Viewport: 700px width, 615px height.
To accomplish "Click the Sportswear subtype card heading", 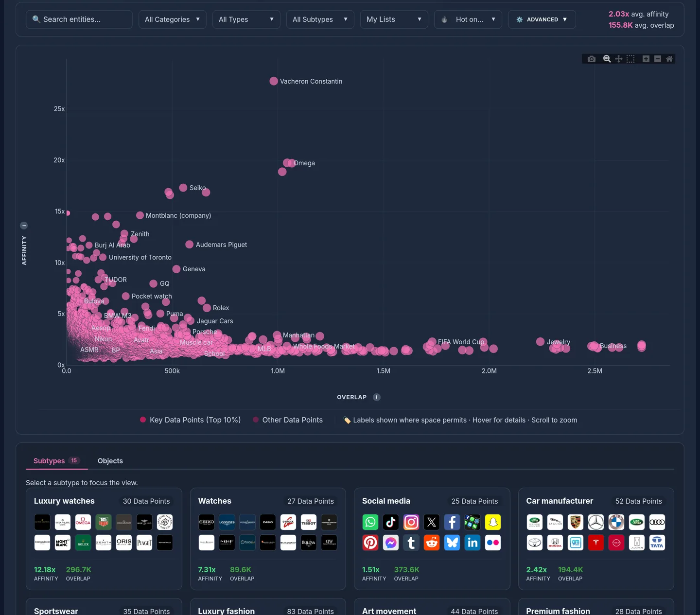I will [56, 611].
